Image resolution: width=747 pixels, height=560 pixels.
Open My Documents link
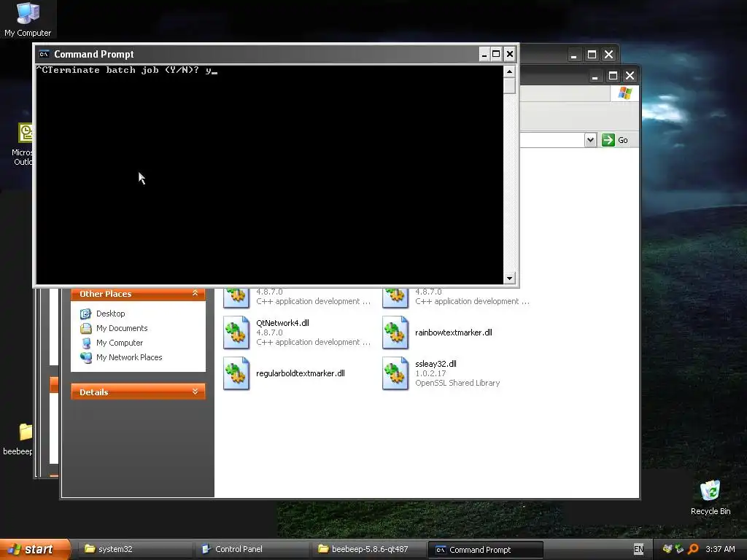pyautogui.click(x=122, y=328)
